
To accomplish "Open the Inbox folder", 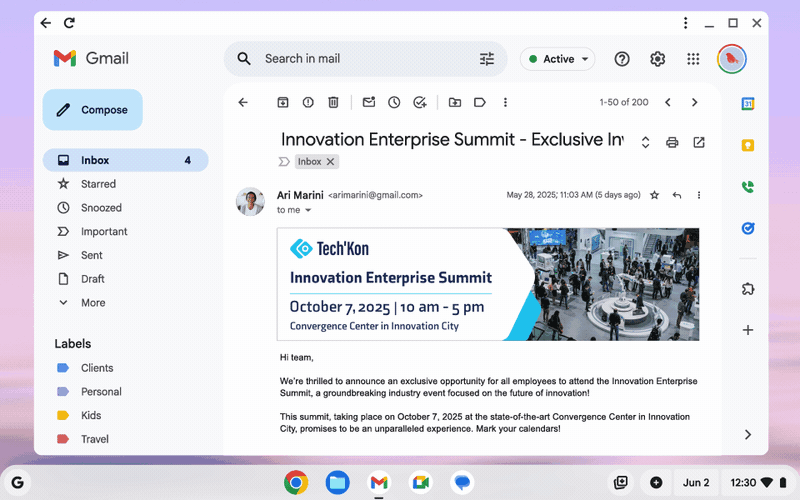I will (x=126, y=160).
